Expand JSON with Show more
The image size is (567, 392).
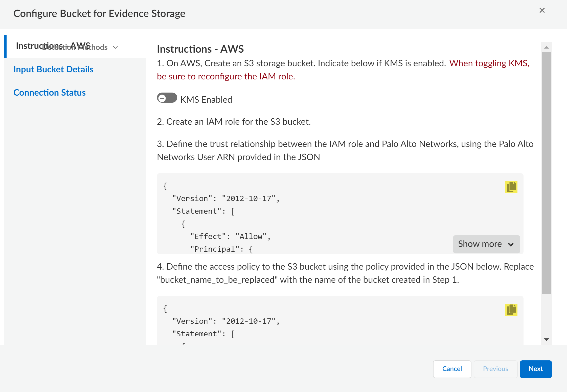coord(480,244)
